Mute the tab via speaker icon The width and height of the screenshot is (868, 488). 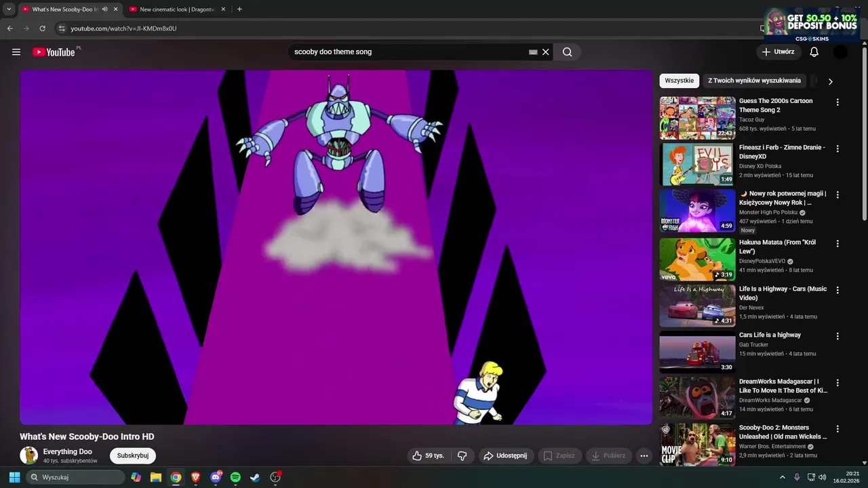pyautogui.click(x=104, y=9)
